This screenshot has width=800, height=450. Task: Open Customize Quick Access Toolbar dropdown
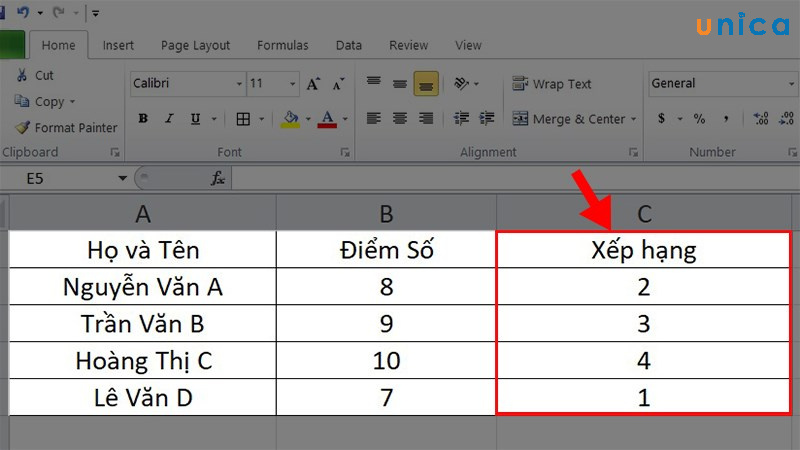tap(95, 13)
